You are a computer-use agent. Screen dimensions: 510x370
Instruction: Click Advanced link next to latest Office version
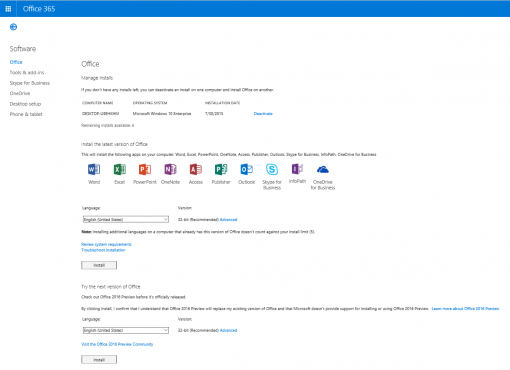pyautogui.click(x=228, y=220)
